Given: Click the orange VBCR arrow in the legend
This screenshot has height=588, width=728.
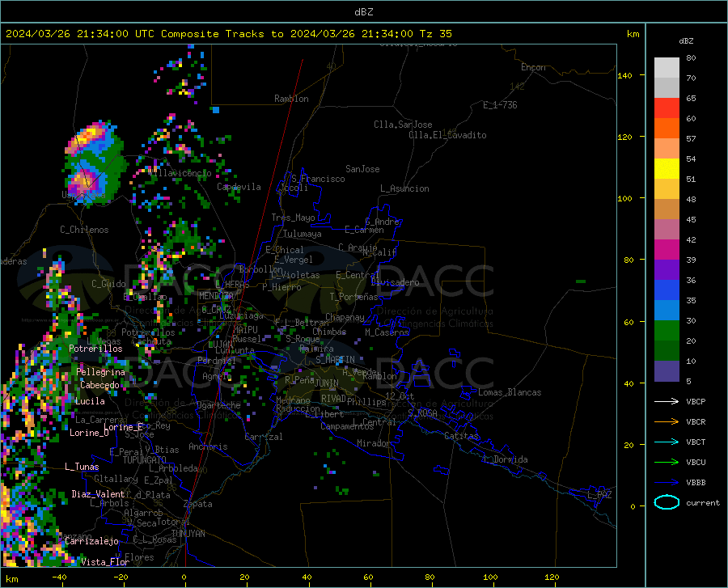Looking at the screenshot, I should (x=667, y=422).
